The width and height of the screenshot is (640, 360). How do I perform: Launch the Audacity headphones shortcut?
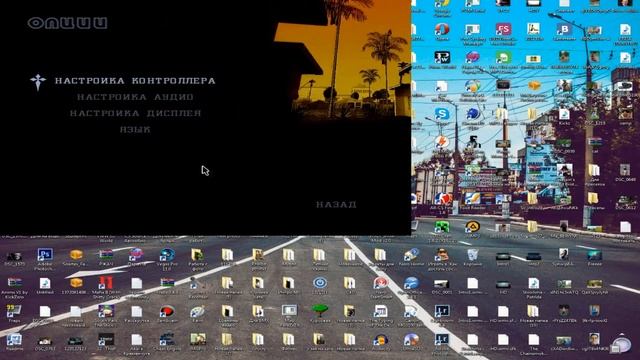pos(380,343)
